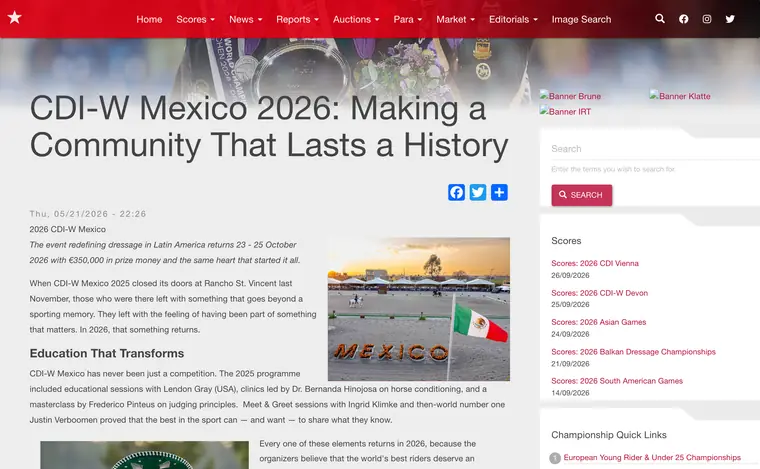
Task: Click the date 'Thu, 05/21/2026 - 22:26'
Action: tap(88, 214)
